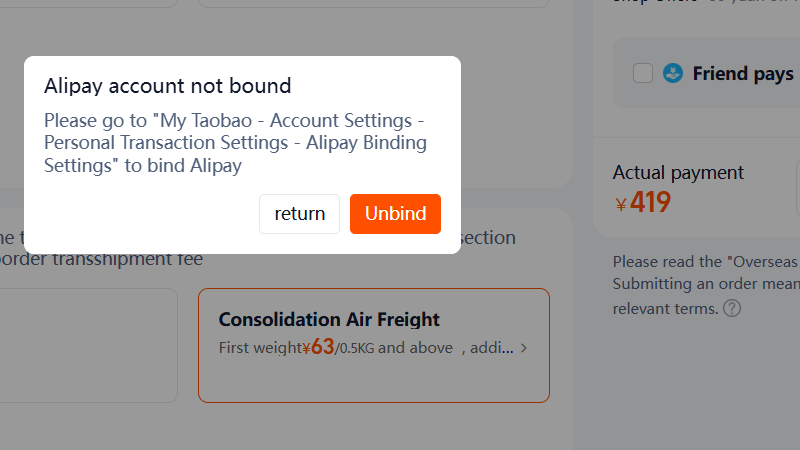Click the 'Please read the Overseas' terms text
The width and height of the screenshot is (800, 450).
coord(706,262)
